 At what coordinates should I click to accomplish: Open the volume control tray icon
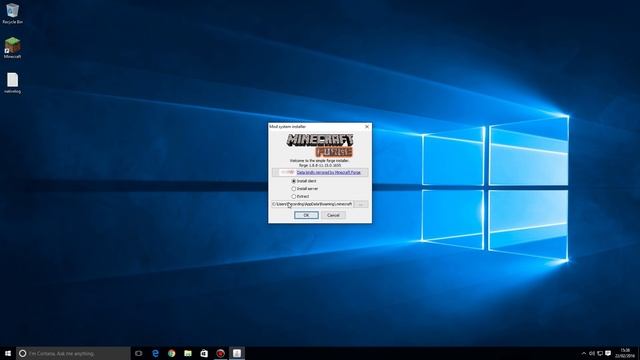pyautogui.click(x=592, y=353)
